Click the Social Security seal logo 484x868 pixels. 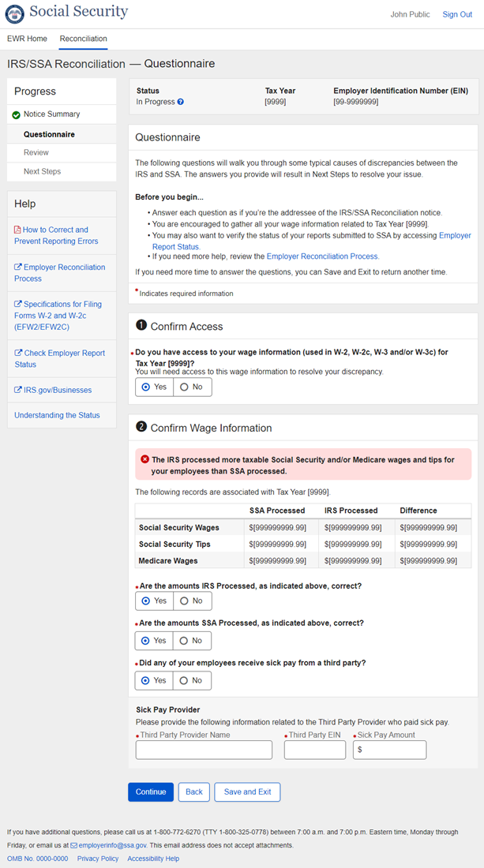pyautogui.click(x=17, y=13)
